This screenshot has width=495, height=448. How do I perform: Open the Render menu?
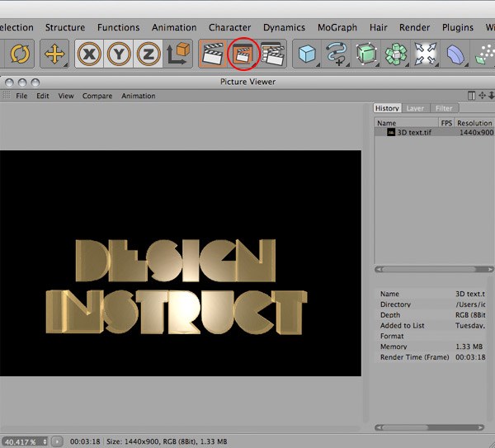click(x=414, y=27)
